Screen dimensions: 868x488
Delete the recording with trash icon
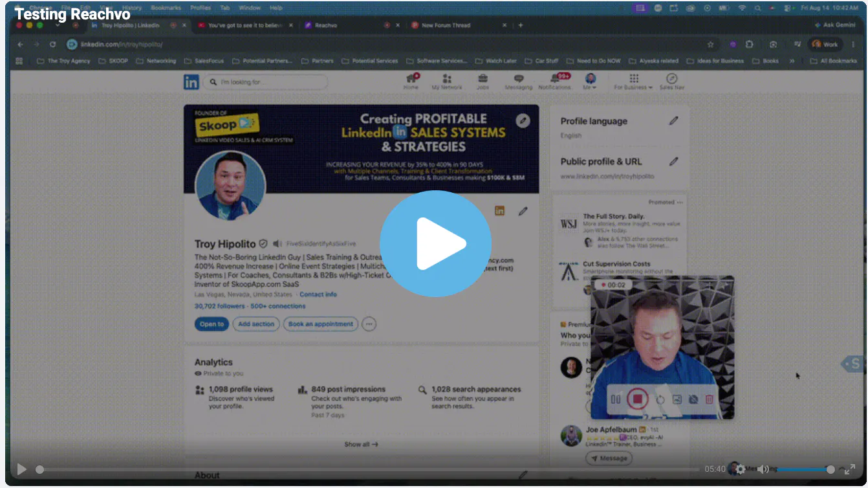tap(710, 399)
